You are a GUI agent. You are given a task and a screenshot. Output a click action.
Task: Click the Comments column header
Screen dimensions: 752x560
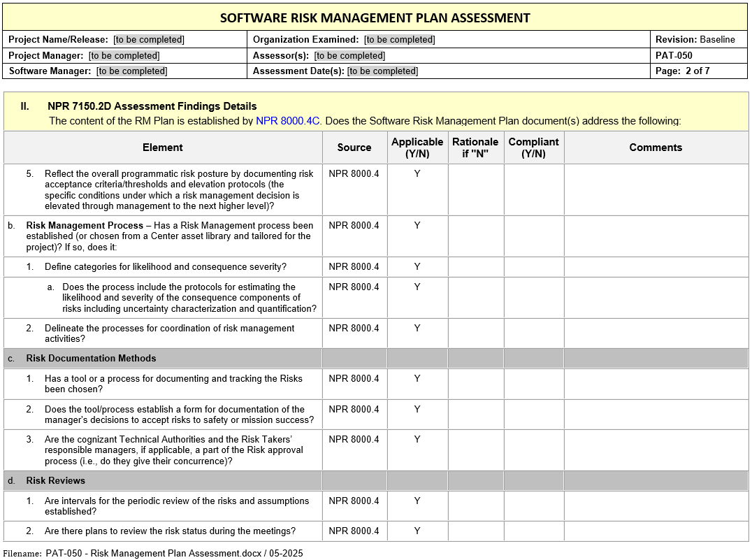[655, 148]
